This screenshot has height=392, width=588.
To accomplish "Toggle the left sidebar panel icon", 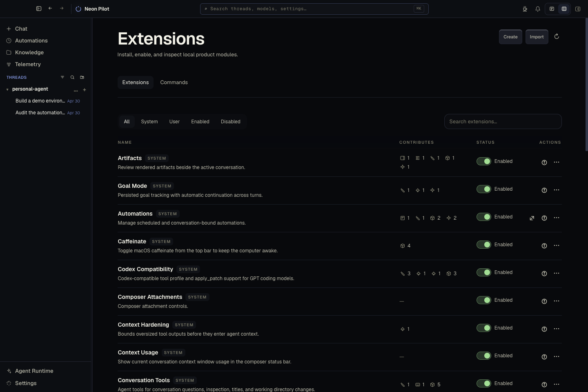I will point(39,9).
